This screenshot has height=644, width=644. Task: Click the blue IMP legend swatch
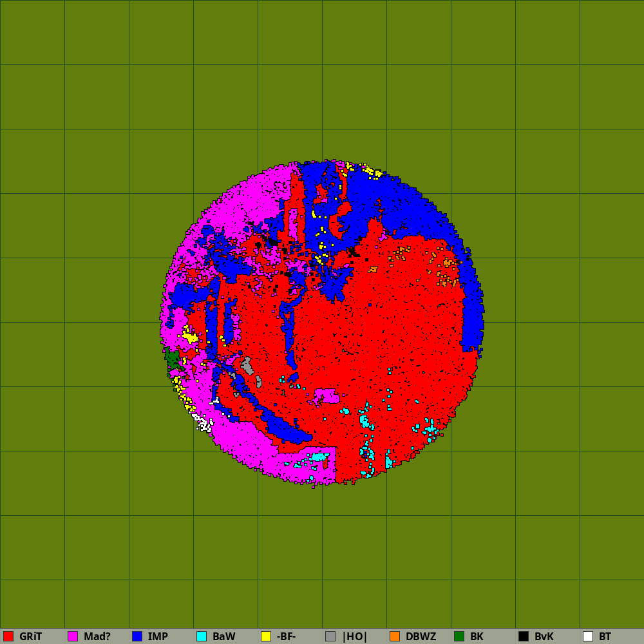tap(137, 636)
